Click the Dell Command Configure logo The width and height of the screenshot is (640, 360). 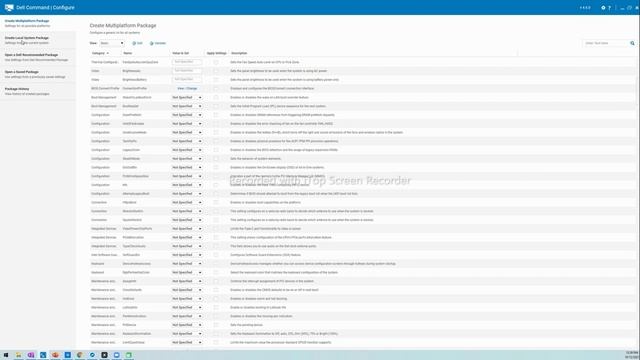point(9,7)
